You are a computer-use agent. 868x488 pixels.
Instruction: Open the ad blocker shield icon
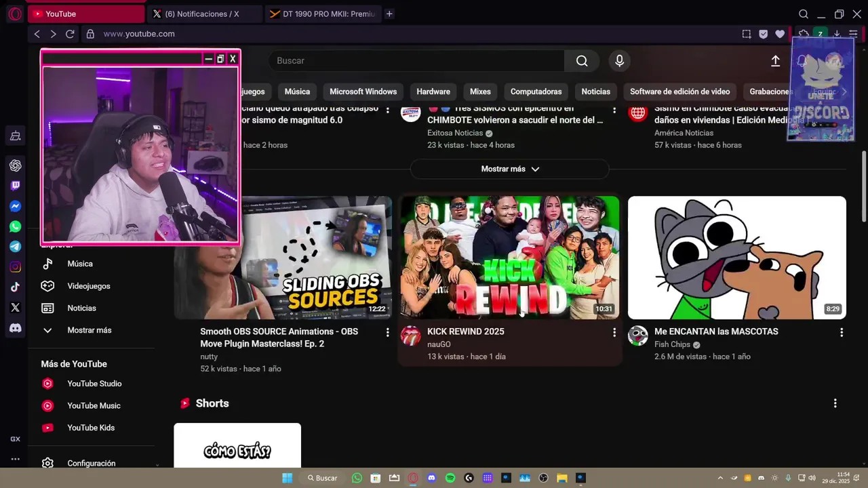pos(764,34)
